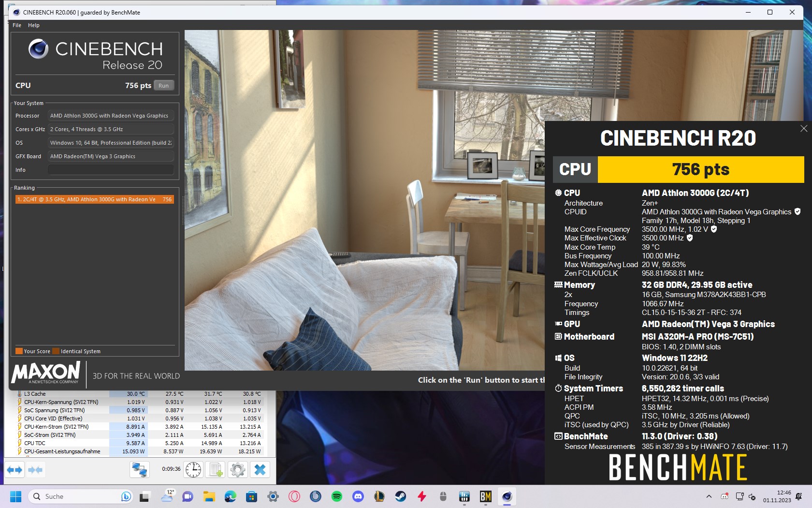Viewport: 812px width, 508px height.
Task: Click the taskbar Suche search box
Action: [x=80, y=496]
